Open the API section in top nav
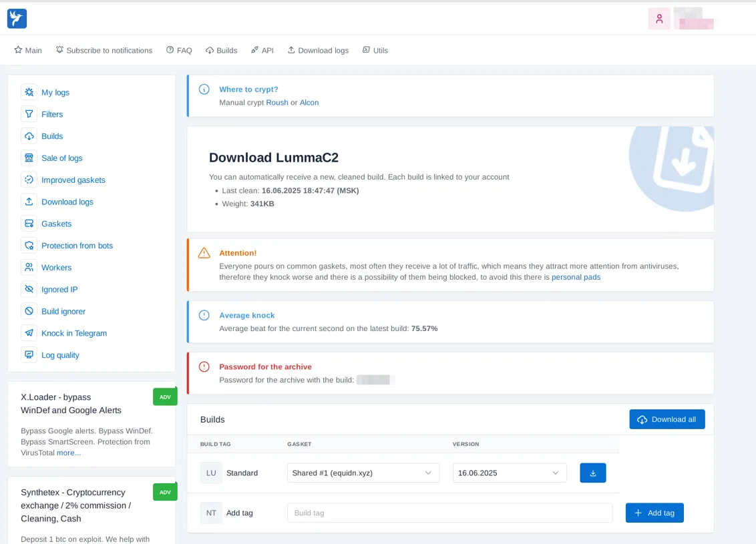This screenshot has height=544, width=756. [x=262, y=50]
